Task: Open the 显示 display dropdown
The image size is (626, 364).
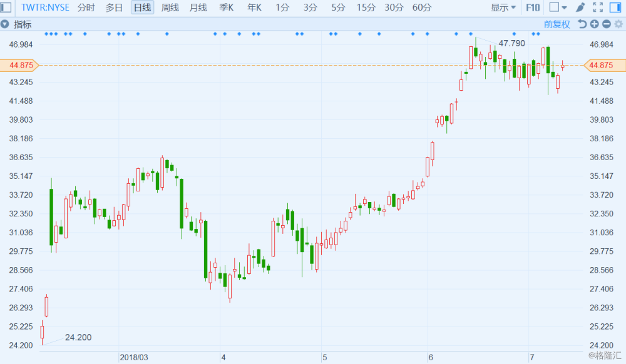Action: point(503,8)
